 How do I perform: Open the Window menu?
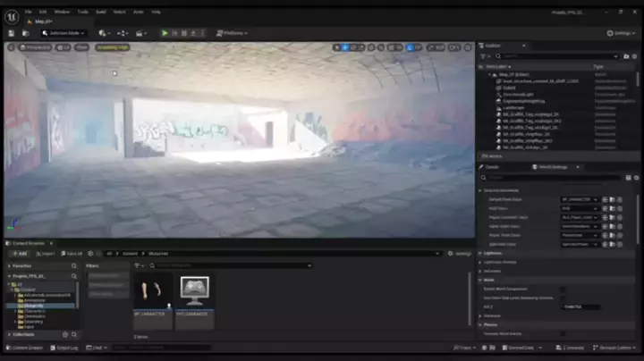point(62,12)
